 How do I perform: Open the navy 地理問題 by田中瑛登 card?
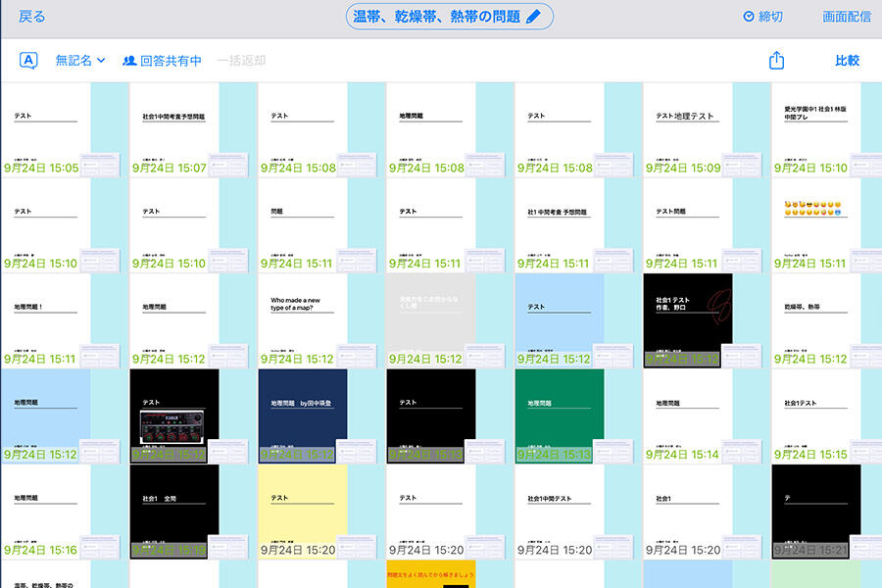302,416
